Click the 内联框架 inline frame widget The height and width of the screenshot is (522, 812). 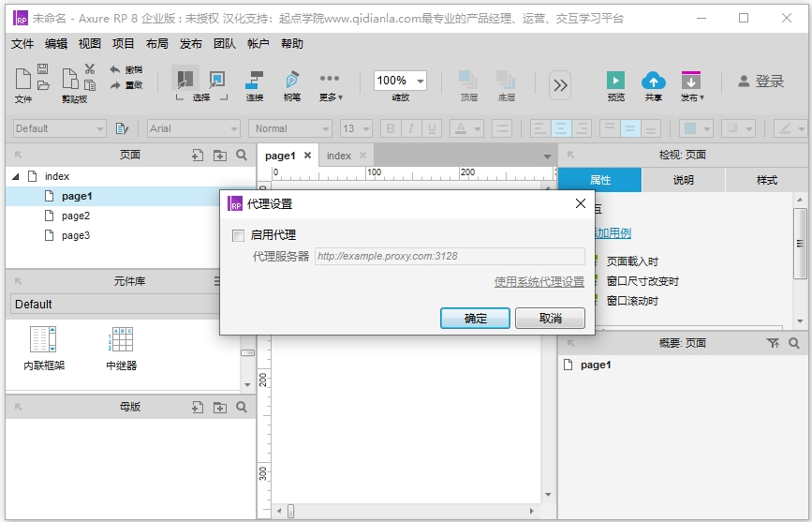pyautogui.click(x=44, y=349)
